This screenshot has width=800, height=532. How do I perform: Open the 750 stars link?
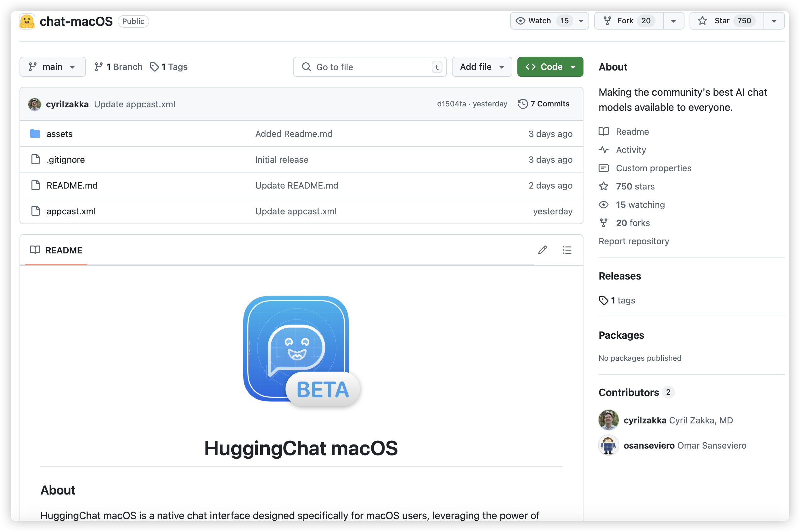tap(635, 186)
